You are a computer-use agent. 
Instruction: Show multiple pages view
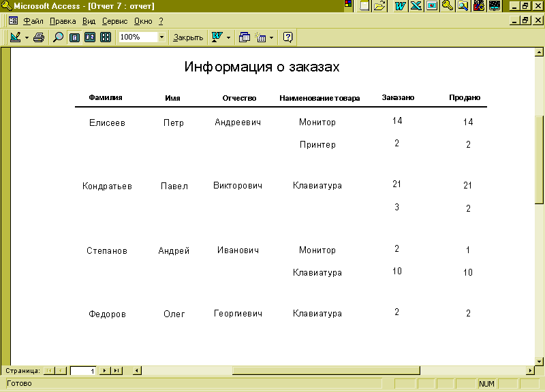[106, 37]
